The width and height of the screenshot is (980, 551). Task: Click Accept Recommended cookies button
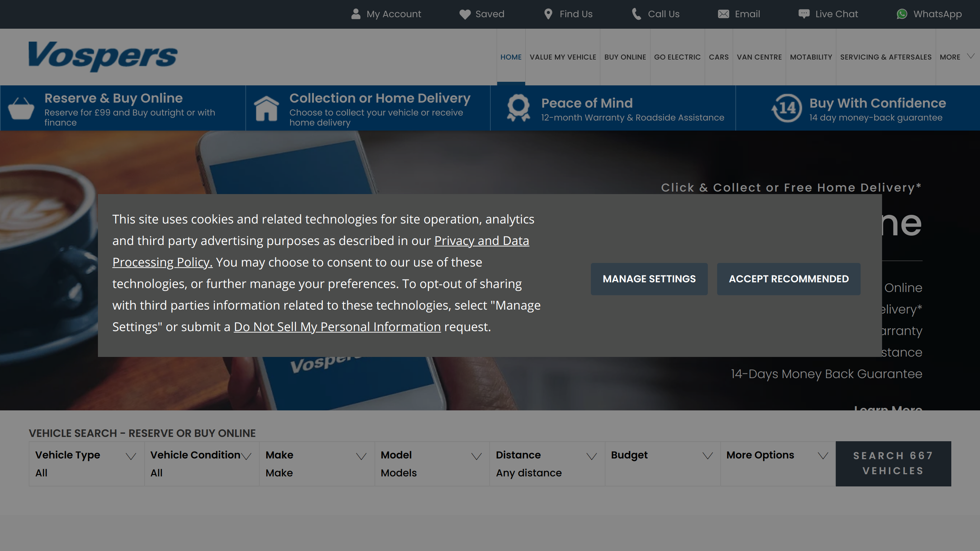click(789, 279)
